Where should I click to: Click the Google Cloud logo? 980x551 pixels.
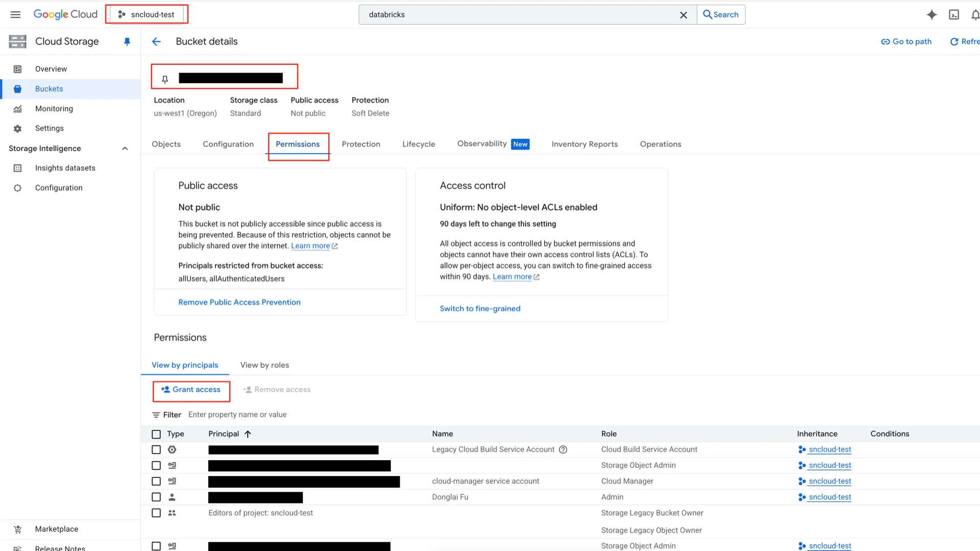tap(65, 14)
